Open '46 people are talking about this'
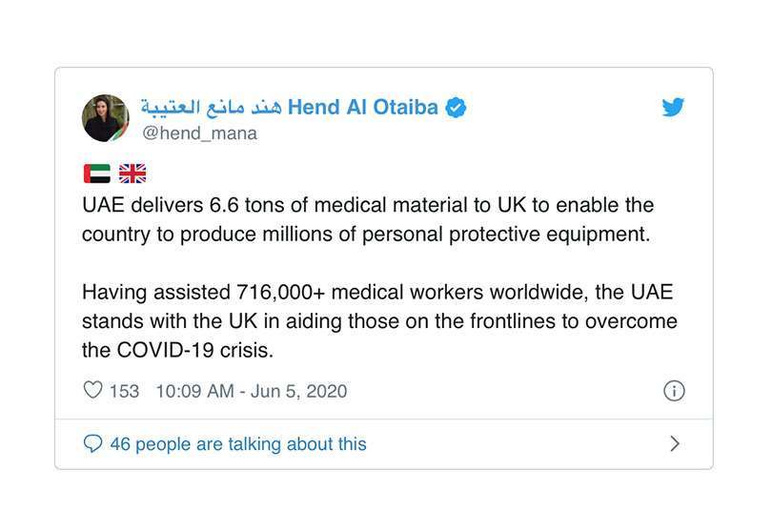The image size is (772, 532). 238,444
